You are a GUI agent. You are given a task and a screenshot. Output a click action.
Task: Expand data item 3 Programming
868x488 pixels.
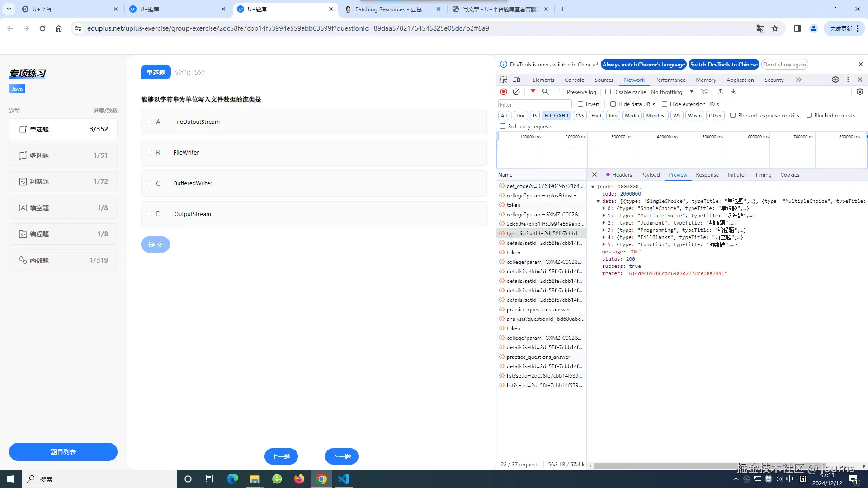[604, 230]
